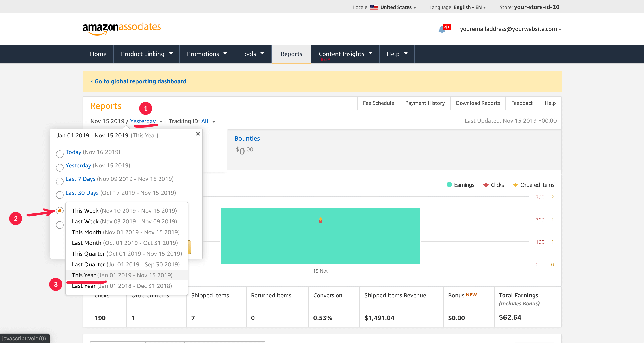644x343 pixels.
Task: Click the Returned Items column header
Action: tap(271, 296)
